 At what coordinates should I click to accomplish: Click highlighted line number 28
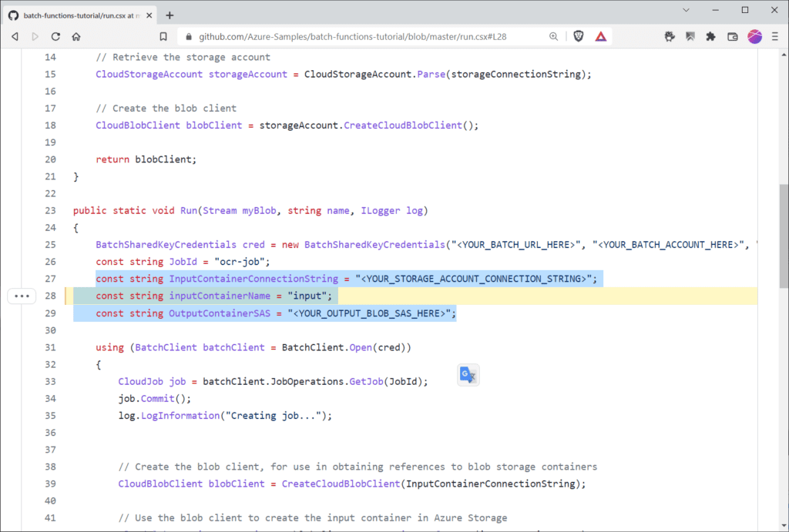(x=50, y=296)
